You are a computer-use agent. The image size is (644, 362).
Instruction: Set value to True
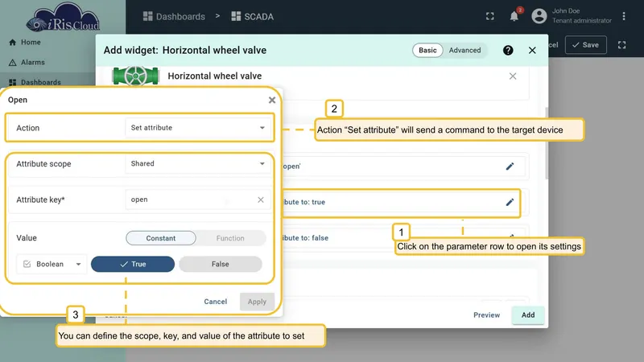click(x=133, y=264)
